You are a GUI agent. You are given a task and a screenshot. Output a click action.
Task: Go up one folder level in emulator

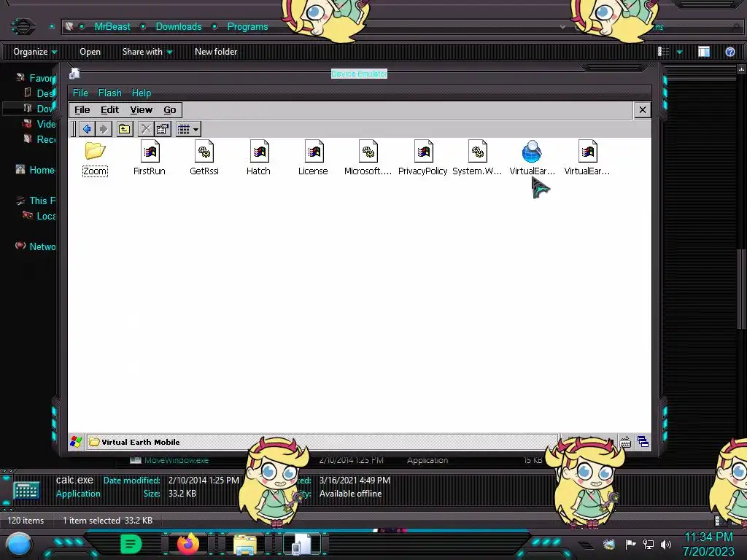(x=125, y=129)
